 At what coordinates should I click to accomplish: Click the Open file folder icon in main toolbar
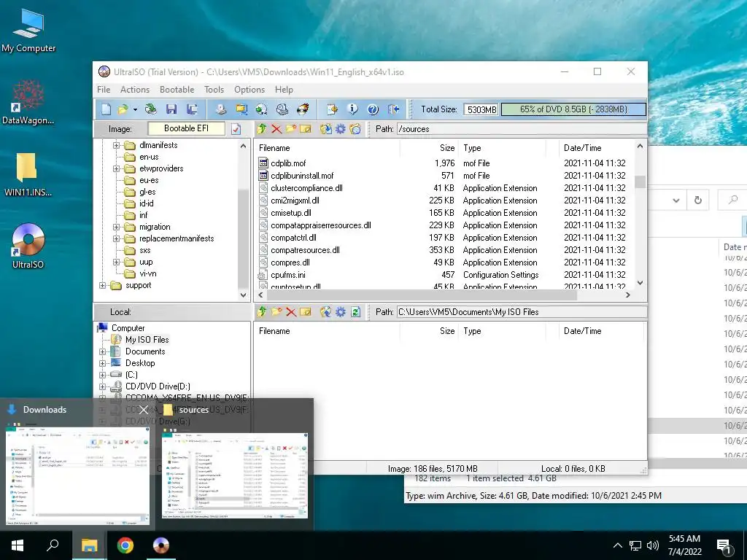coord(123,109)
